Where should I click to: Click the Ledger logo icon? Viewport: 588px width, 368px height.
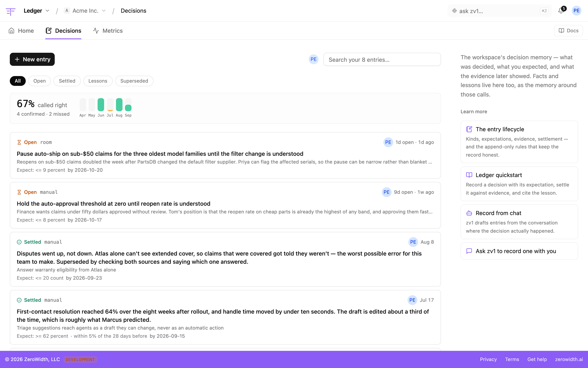(10, 11)
